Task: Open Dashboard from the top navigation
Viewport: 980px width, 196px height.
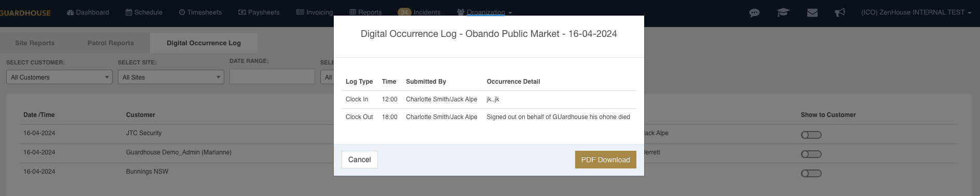Action: tap(88, 12)
